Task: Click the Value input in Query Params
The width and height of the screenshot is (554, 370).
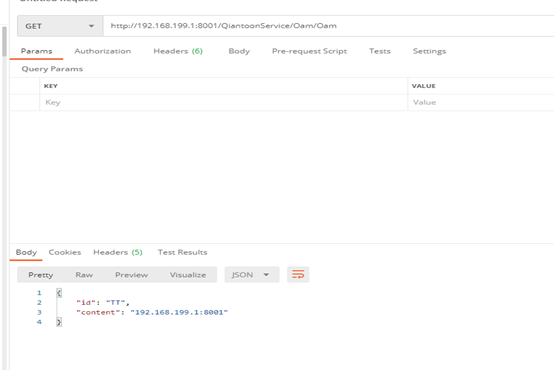Action: tap(481, 102)
